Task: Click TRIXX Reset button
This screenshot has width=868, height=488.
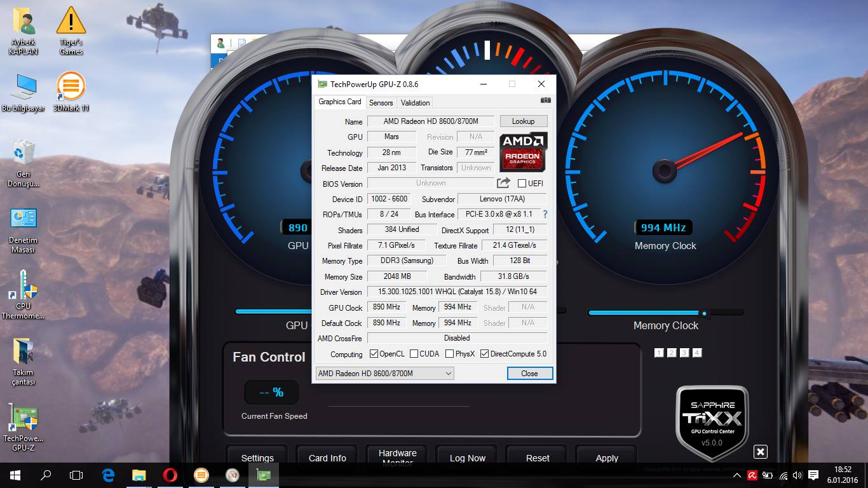Action: [x=538, y=457]
